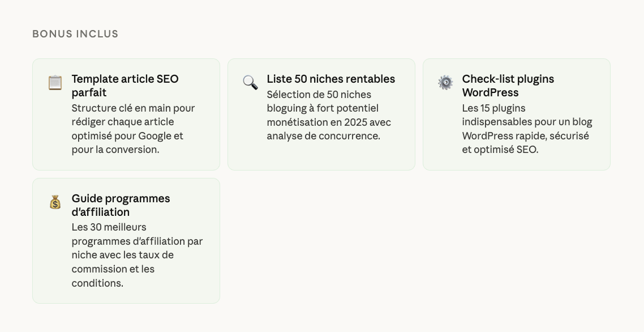Click the money bag icon
The width and height of the screenshot is (644, 332).
click(55, 202)
